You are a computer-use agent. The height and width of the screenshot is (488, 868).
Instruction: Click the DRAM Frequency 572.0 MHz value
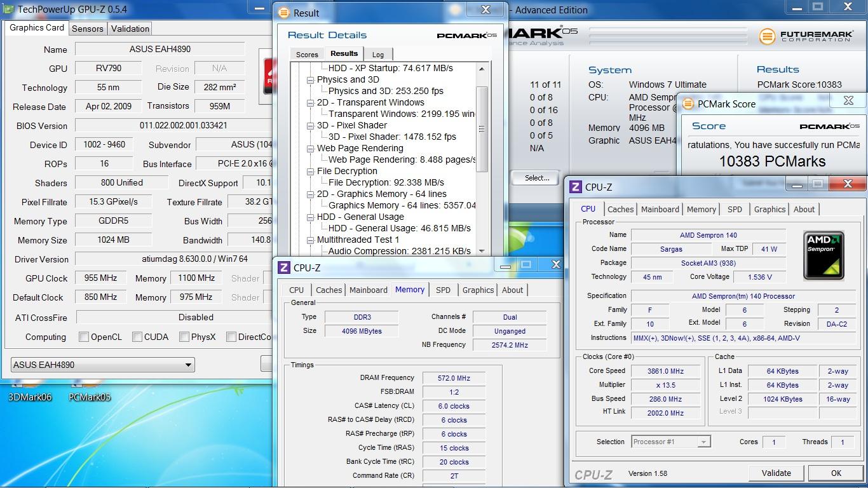(x=454, y=378)
